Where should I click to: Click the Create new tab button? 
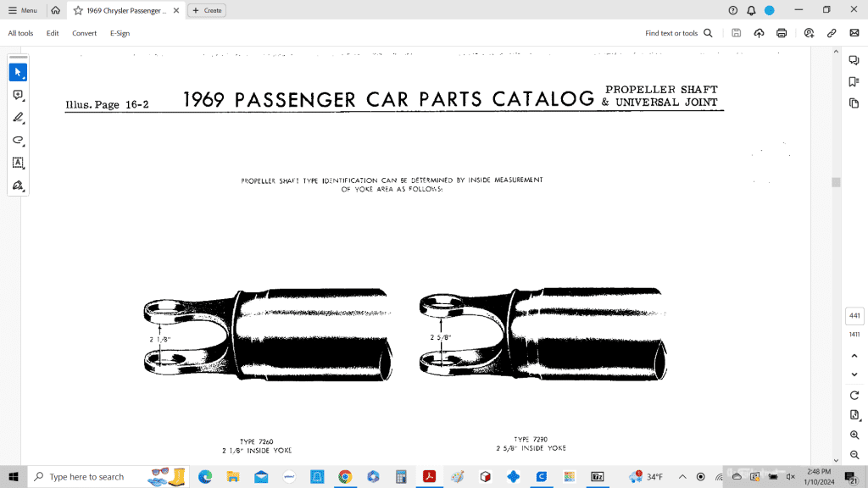(x=207, y=10)
